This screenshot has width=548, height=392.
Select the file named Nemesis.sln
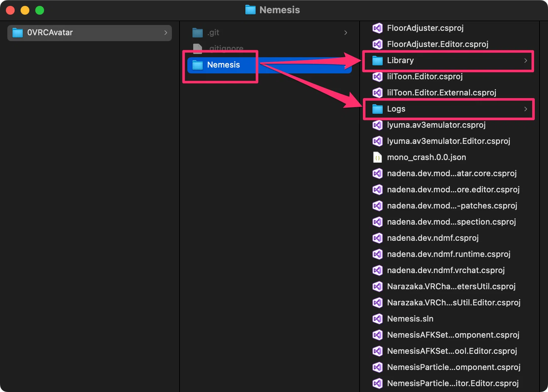[410, 319]
